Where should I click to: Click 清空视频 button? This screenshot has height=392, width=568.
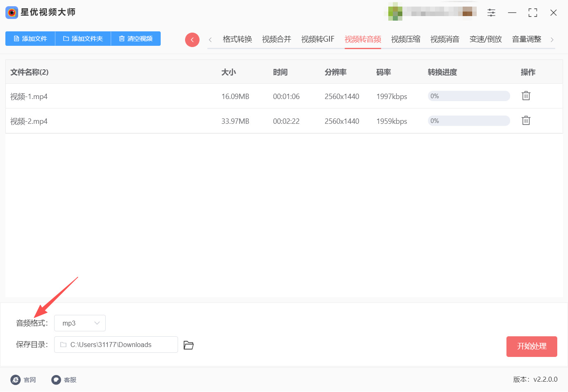[136, 38]
